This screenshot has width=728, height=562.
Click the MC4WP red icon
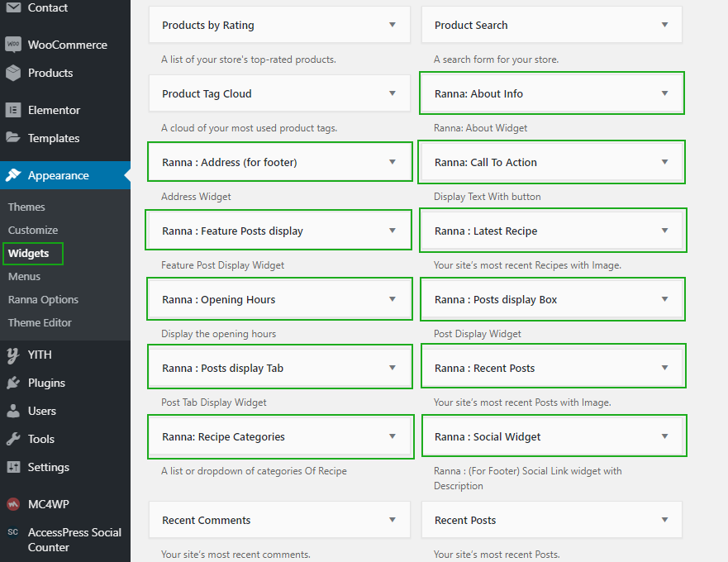[13, 504]
